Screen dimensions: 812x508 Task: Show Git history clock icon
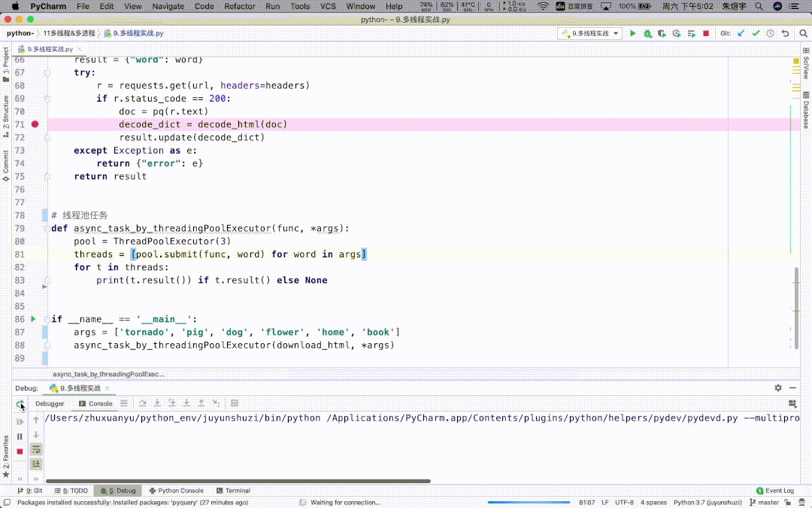(x=771, y=33)
